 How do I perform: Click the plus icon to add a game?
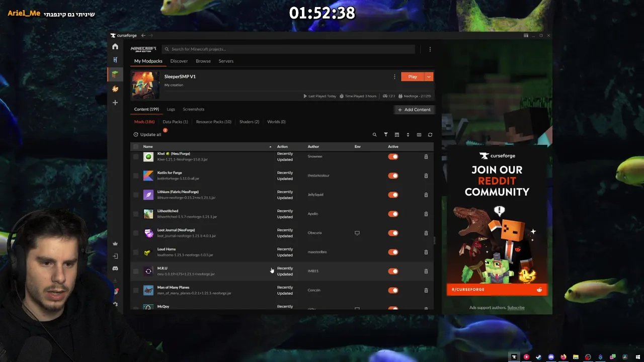[115, 103]
